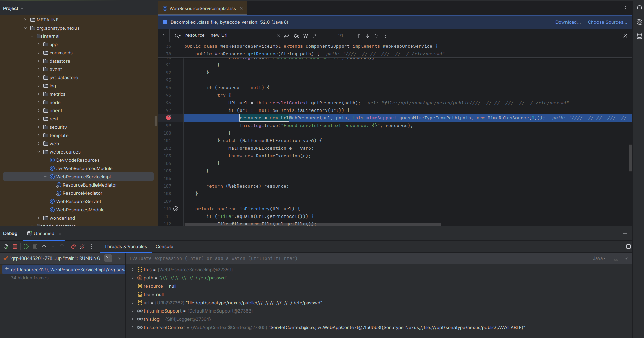This screenshot has height=338, width=644.
Task: Toggle Mute Breakpoints in debug toolbar
Action: pyautogui.click(x=82, y=246)
